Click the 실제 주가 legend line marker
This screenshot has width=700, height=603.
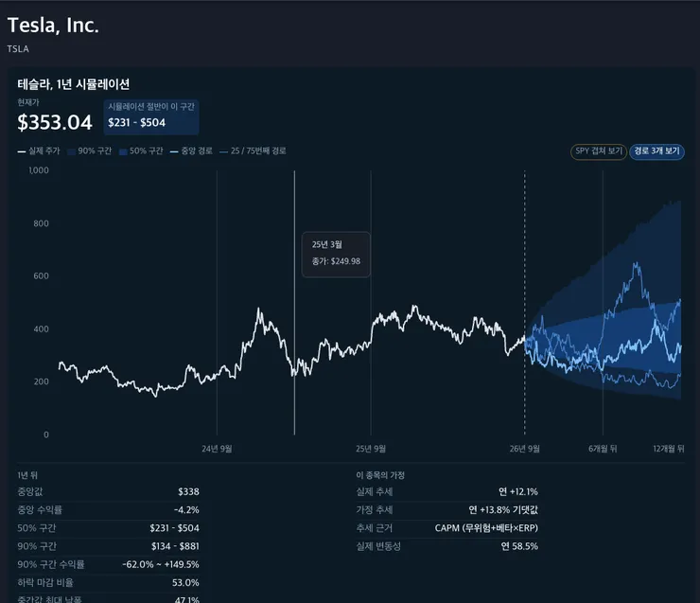[22, 151]
